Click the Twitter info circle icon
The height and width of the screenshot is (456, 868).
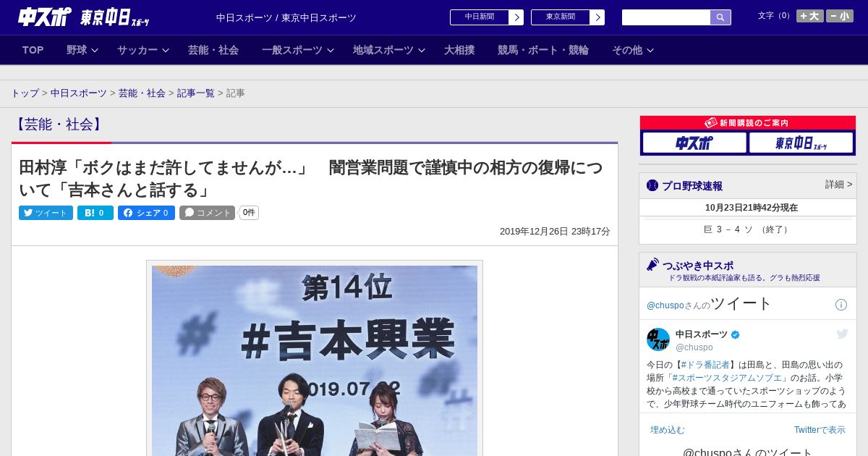[x=841, y=305]
